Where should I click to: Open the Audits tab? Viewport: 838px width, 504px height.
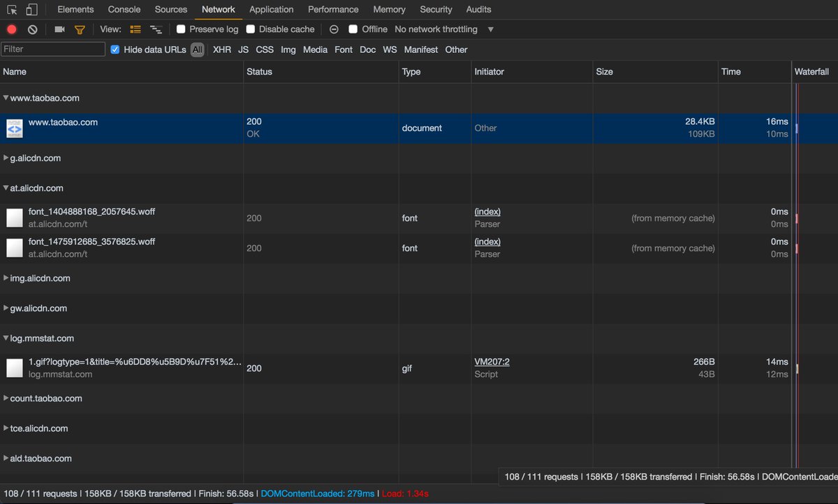[478, 10]
